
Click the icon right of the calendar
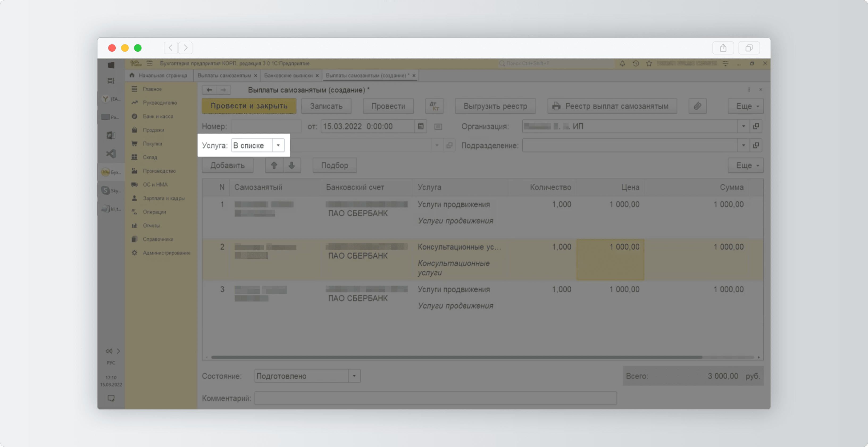click(438, 127)
